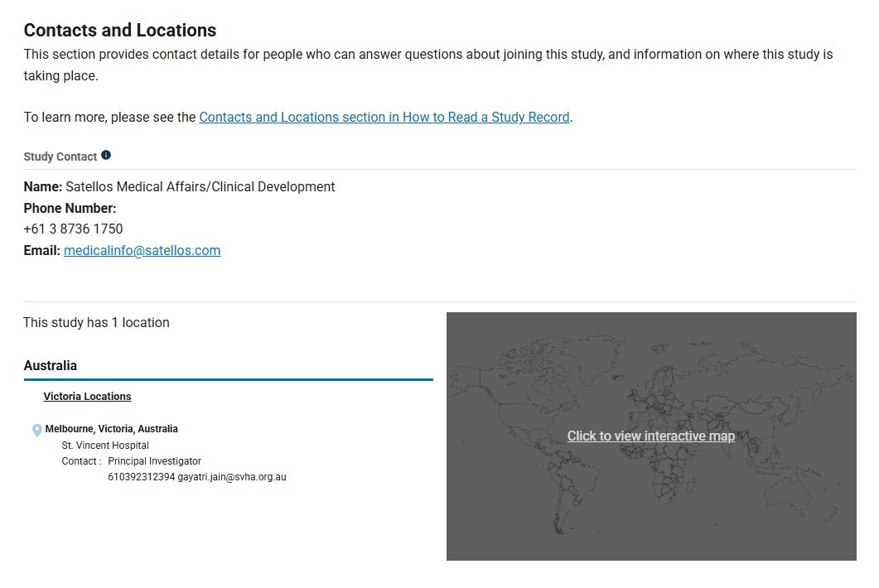Viewport: 879px width, 588px height.
Task: Expand the Victoria Locations section
Action: (87, 397)
